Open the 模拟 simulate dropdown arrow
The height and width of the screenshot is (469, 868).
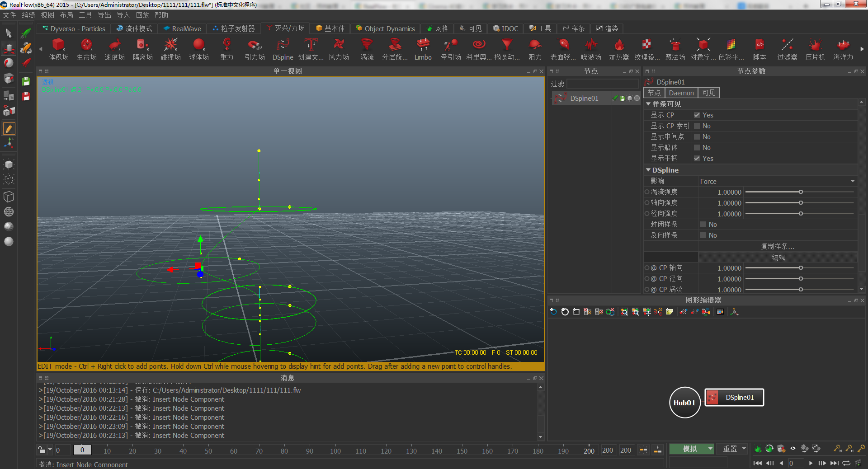(710, 449)
